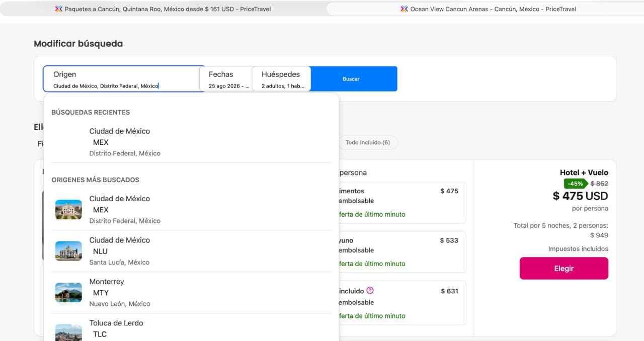
Task: Click the pink Elegir button
Action: click(x=564, y=269)
